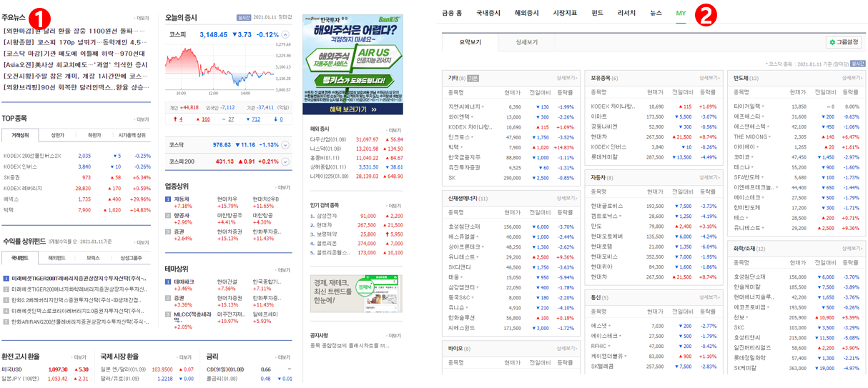Open the 리서치 menu

coord(626,13)
